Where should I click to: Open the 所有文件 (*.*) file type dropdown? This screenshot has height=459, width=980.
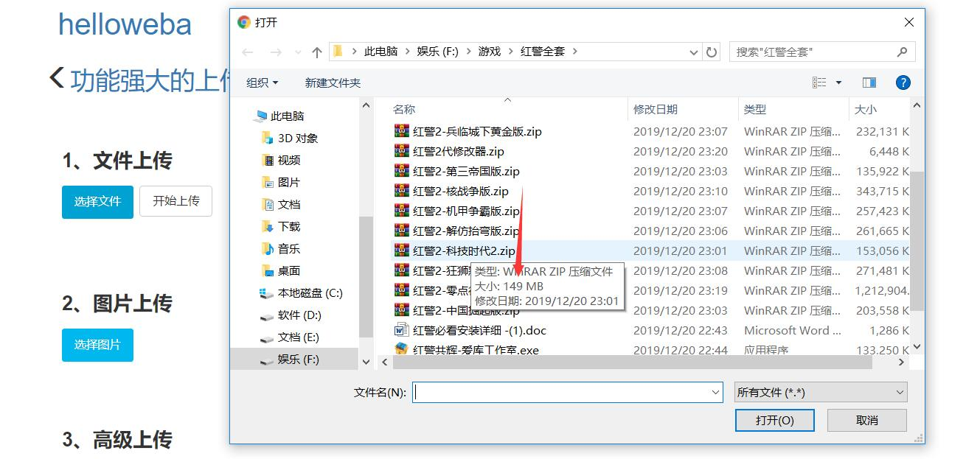(821, 392)
